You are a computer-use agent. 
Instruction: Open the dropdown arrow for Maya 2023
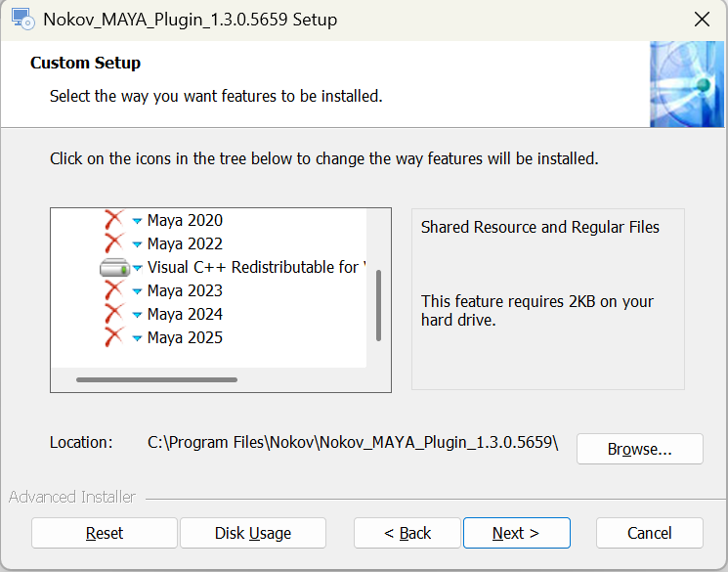point(137,291)
